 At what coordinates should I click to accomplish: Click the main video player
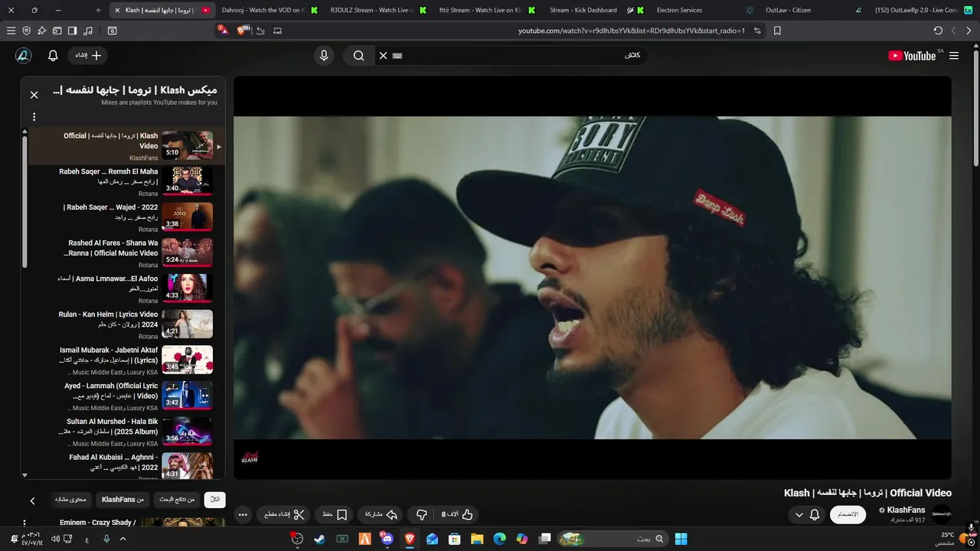(592, 277)
